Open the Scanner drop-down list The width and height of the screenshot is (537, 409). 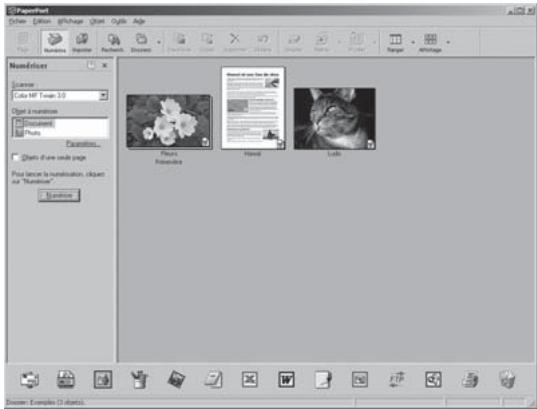(x=103, y=95)
